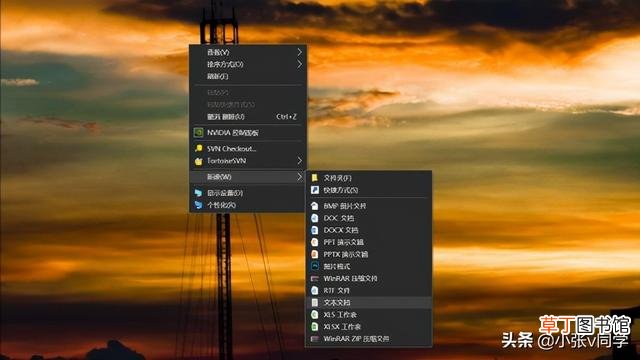
Task: Create a new 文件夹(F) via folder icon
Action: click(315, 178)
